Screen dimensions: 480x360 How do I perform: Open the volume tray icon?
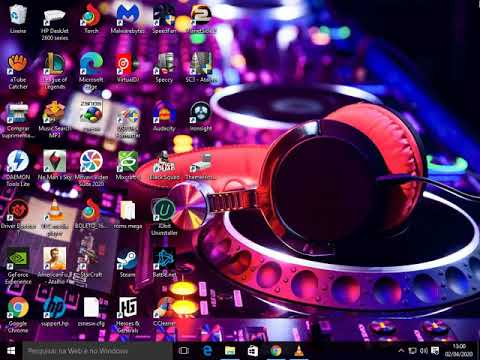click(x=423, y=351)
